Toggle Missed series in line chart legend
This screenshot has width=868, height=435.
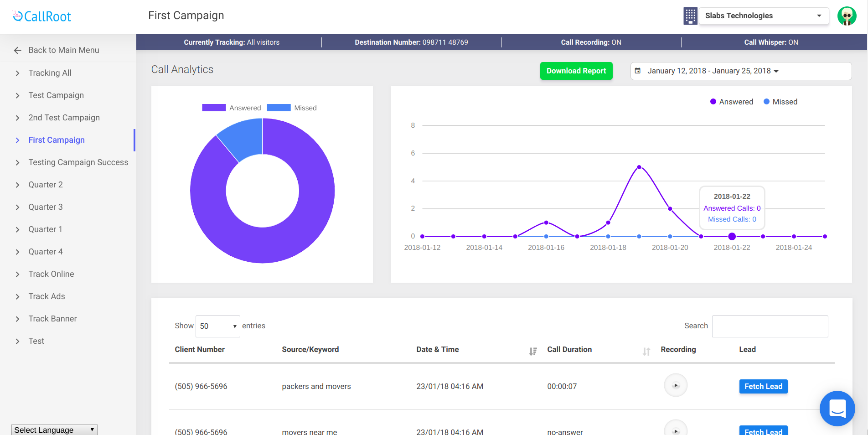780,102
